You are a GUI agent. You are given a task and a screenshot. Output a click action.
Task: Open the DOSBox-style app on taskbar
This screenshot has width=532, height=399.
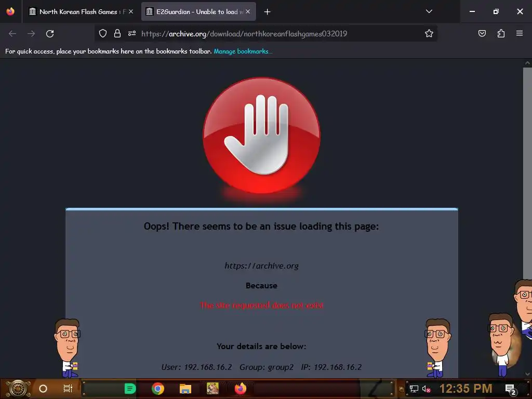[212, 389]
